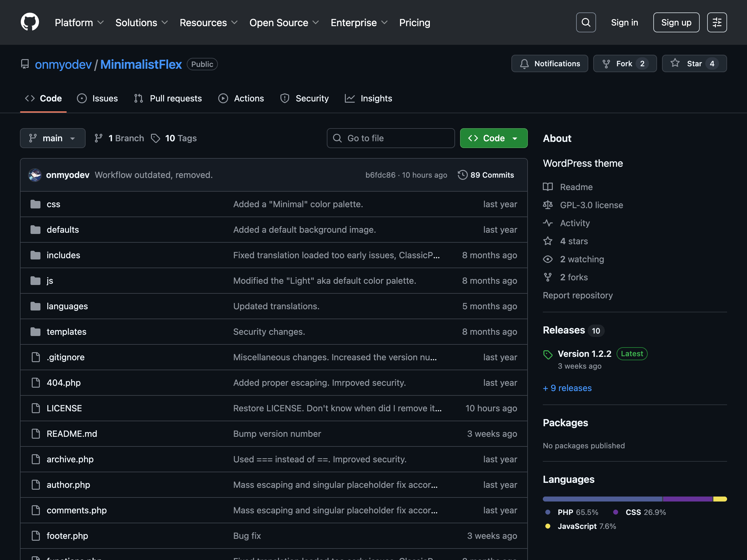Open the LICENSE file
The height and width of the screenshot is (560, 747).
64,408
